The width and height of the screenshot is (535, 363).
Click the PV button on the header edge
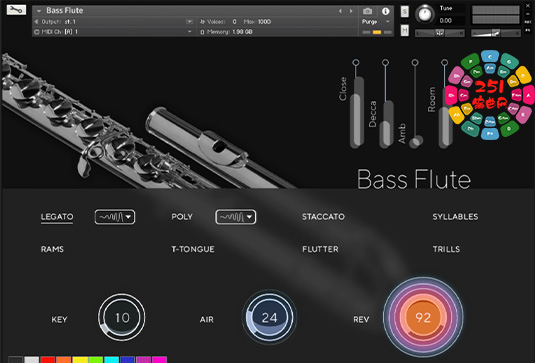[x=528, y=30]
